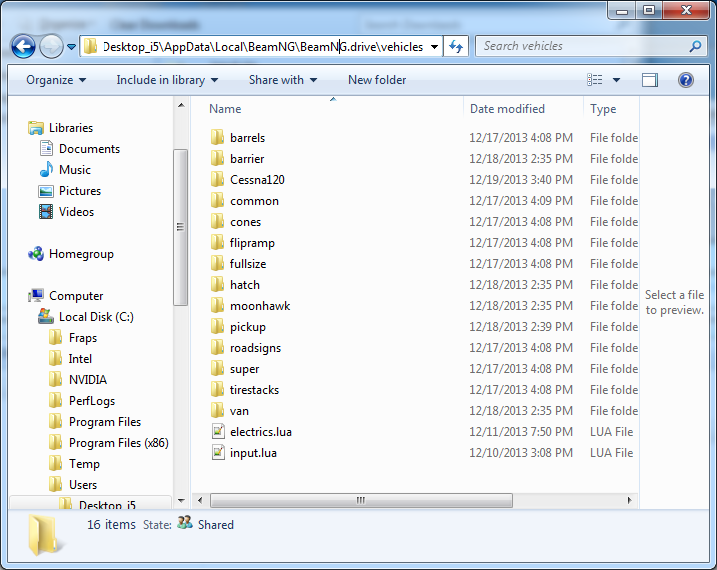Screen dimensions: 717x570
Task: Select the fullsize folder icon
Action: (x=218, y=263)
